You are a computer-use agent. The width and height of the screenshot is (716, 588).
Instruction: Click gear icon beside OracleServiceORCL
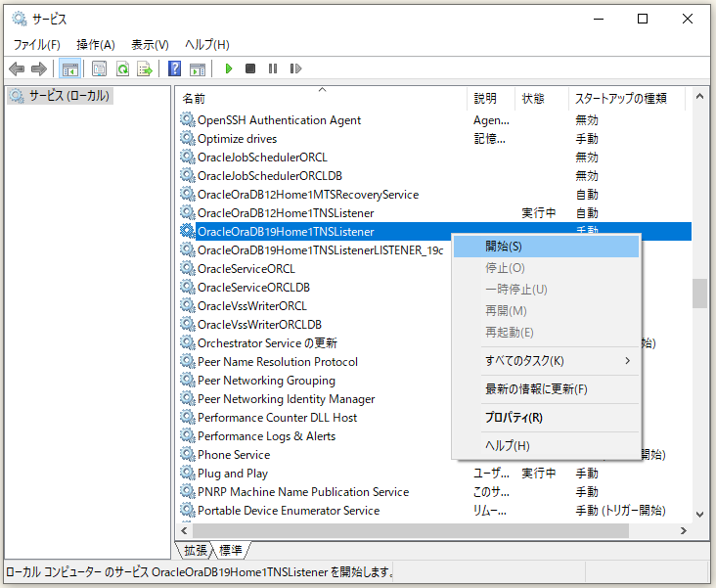[187, 268]
